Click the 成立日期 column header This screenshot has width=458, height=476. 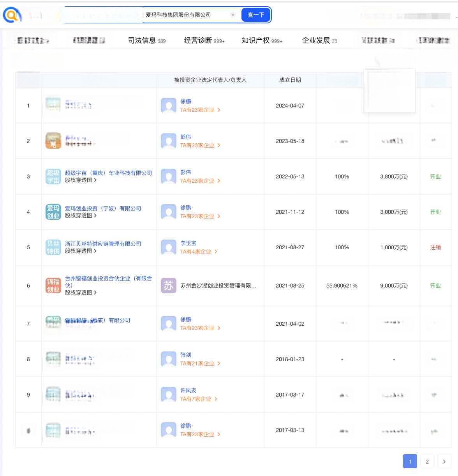[x=290, y=80]
